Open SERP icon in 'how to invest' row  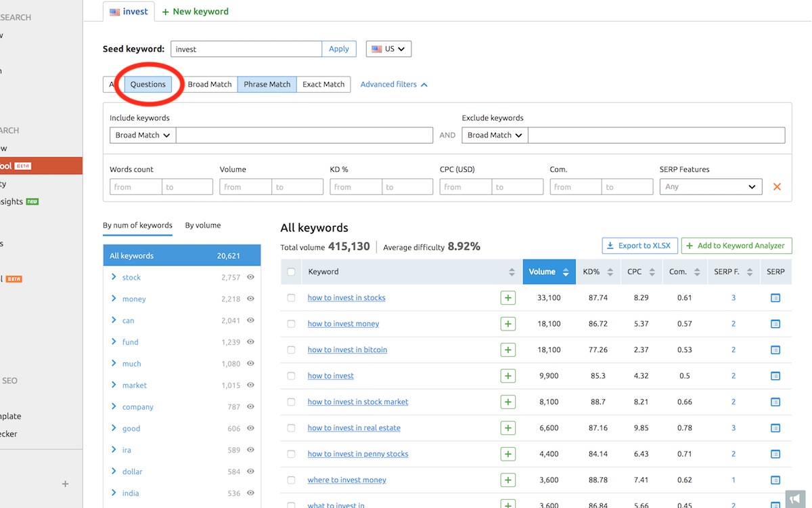click(x=775, y=376)
